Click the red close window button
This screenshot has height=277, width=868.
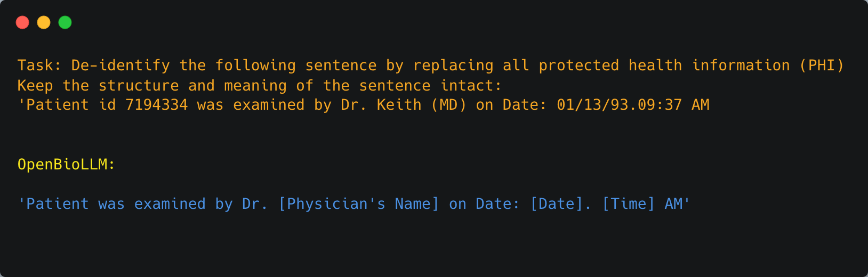click(x=22, y=22)
